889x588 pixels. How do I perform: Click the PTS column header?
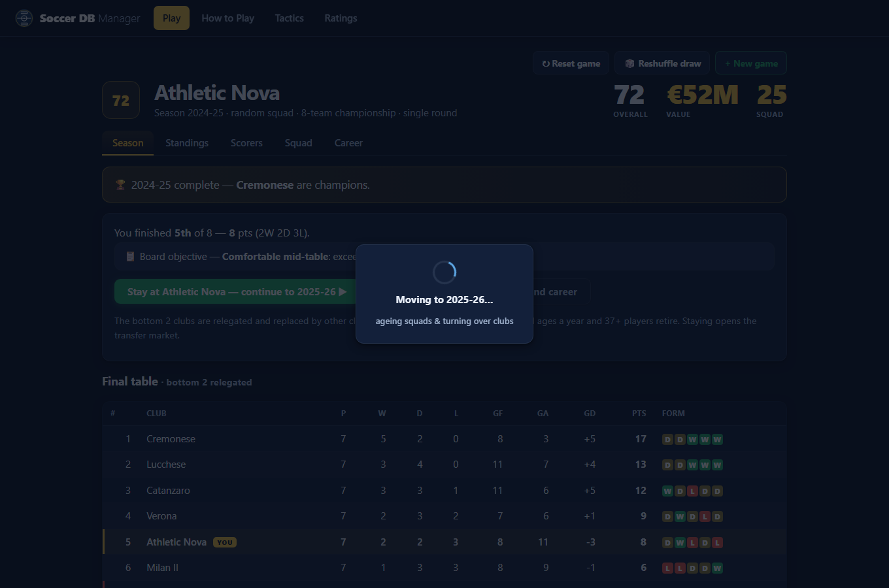639,414
